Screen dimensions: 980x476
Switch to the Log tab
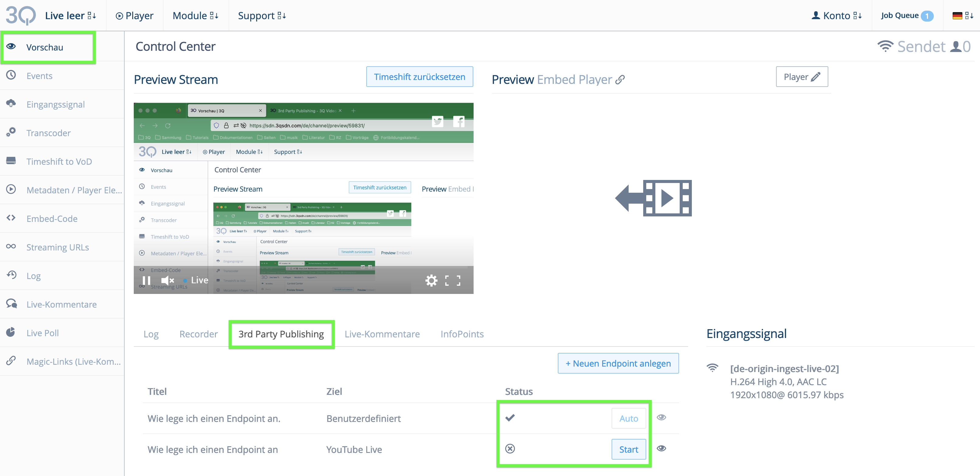151,334
